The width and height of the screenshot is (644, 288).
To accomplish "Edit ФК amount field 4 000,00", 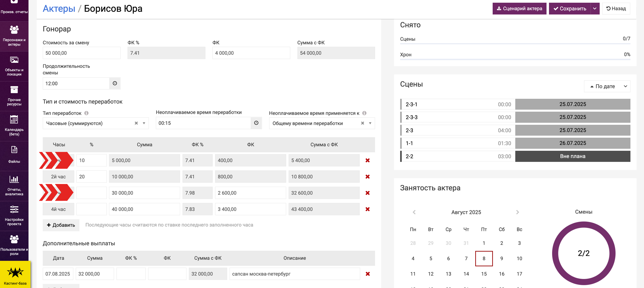I will point(251,53).
